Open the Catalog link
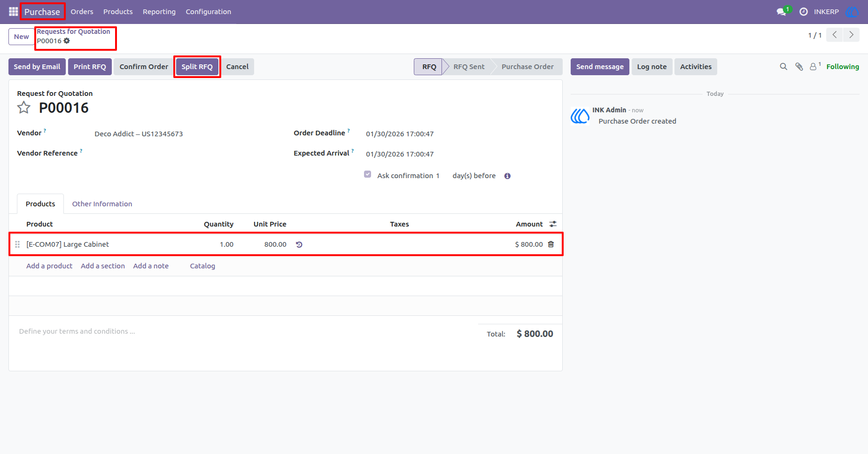The image size is (868, 454). pos(202,266)
